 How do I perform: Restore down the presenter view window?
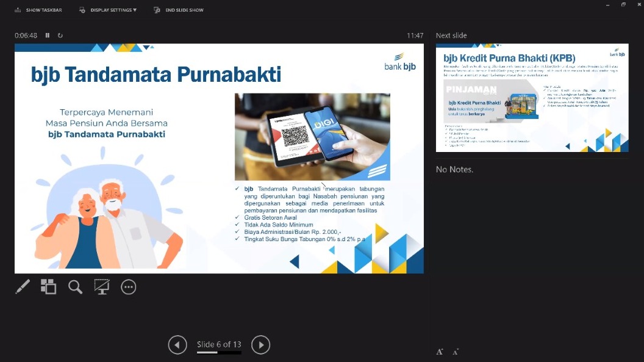coord(623,5)
